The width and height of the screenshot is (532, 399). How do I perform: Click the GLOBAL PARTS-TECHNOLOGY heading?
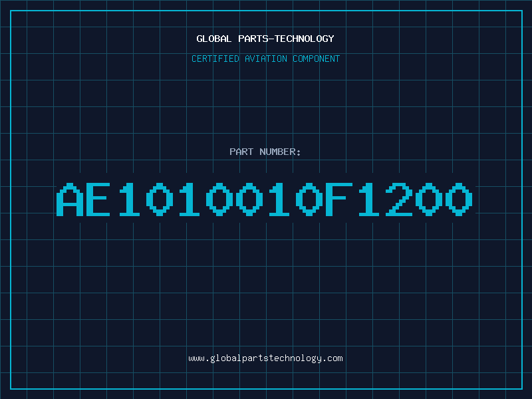[x=265, y=39]
